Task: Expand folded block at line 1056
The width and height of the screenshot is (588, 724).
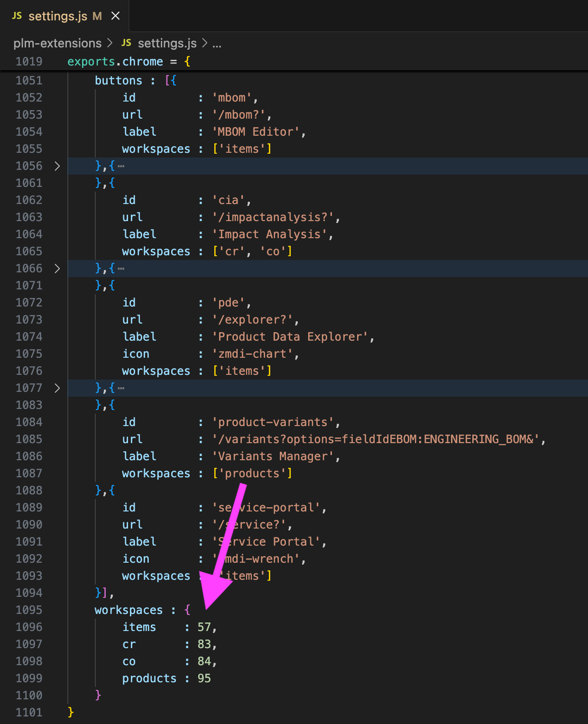Action: pyautogui.click(x=57, y=166)
